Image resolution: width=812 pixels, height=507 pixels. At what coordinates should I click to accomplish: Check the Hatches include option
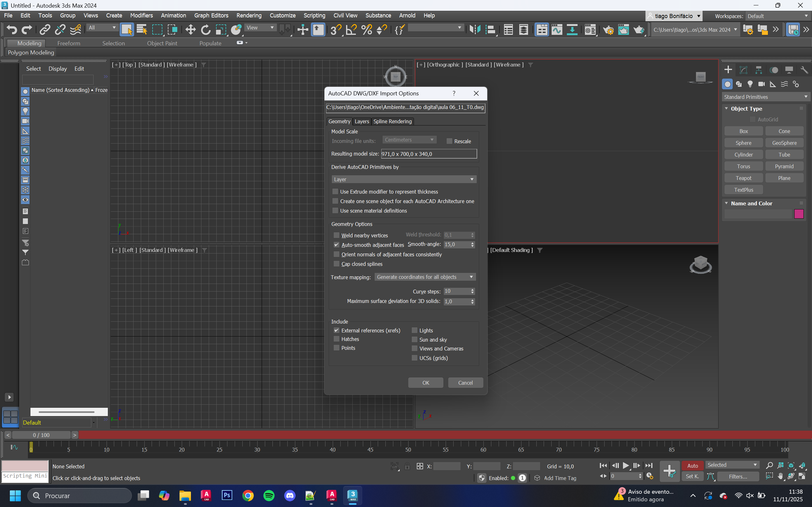click(x=337, y=339)
